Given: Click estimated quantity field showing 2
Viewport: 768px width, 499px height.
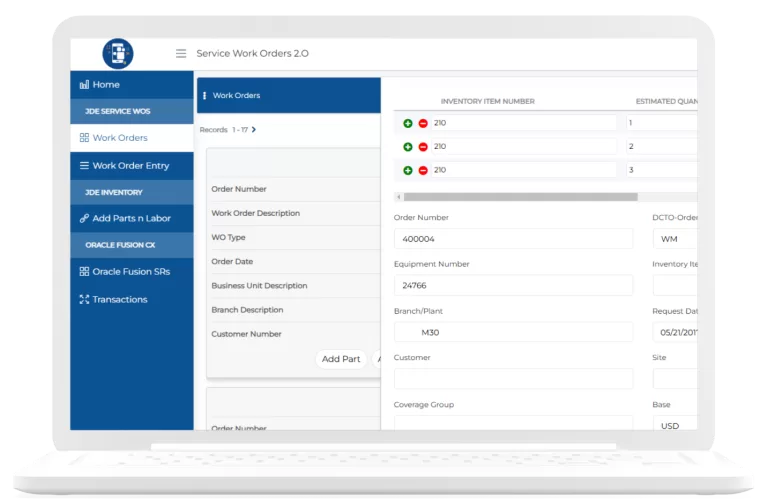Looking at the screenshot, I should coord(662,146).
